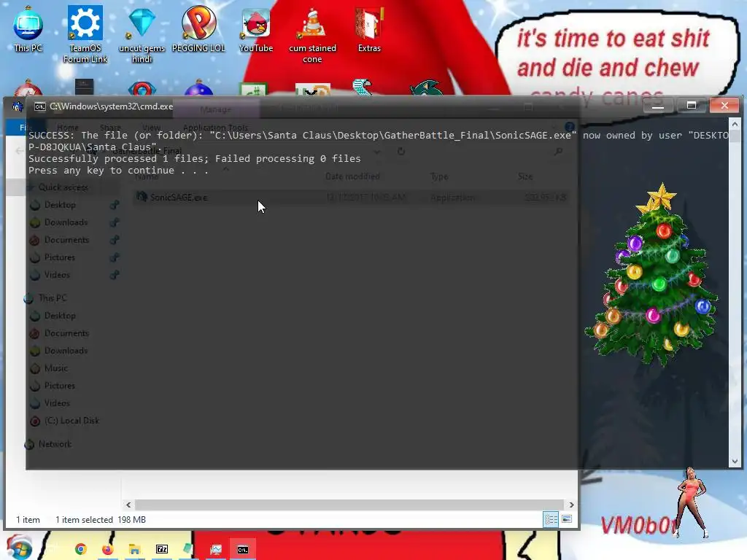The width and height of the screenshot is (747, 560).
Task: Minimize the cmd.exe window
Action: click(x=658, y=105)
